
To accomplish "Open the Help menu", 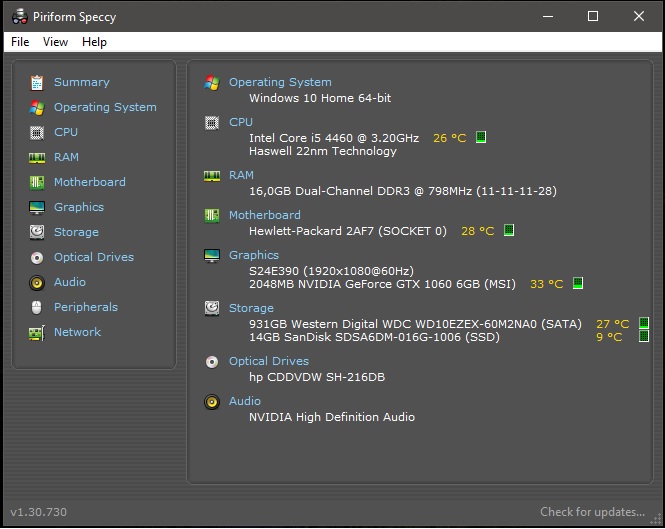I will (x=94, y=42).
